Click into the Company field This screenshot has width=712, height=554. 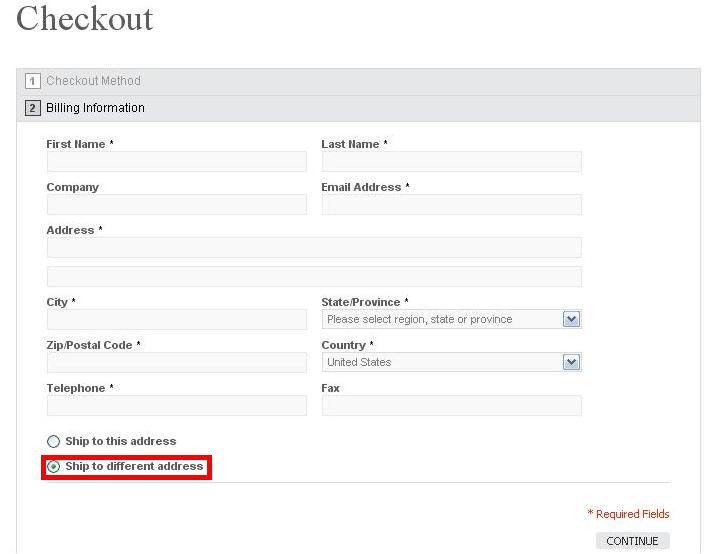[177, 205]
